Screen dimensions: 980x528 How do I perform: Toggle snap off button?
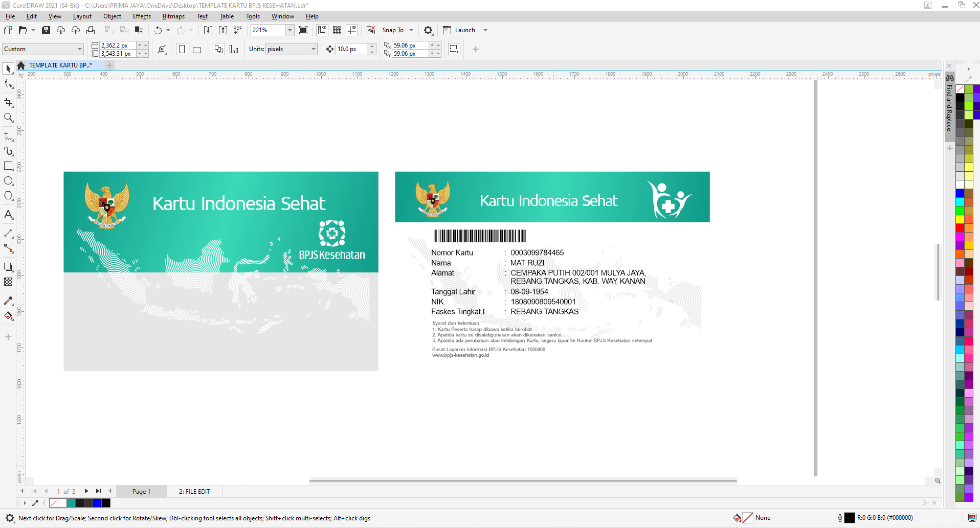371,30
